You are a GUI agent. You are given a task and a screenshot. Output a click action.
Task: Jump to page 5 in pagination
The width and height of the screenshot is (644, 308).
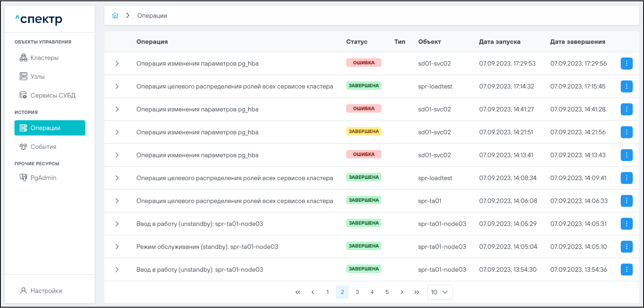pyautogui.click(x=387, y=292)
